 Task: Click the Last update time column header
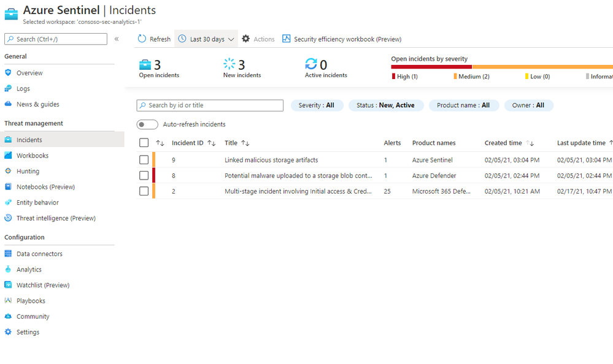[581, 143]
